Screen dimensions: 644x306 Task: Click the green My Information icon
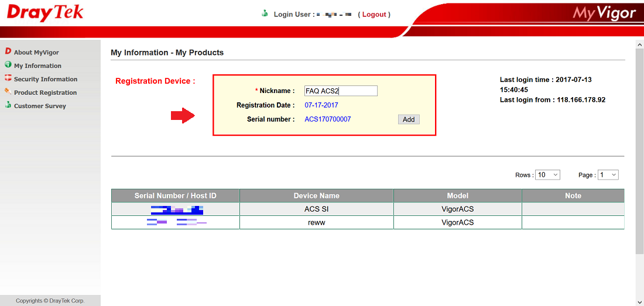(x=8, y=65)
